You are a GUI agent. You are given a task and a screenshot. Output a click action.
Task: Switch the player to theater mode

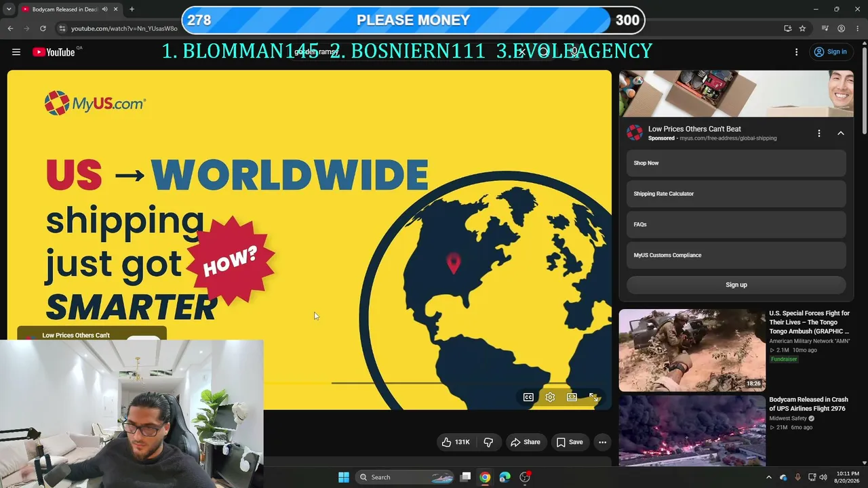pos(572,397)
